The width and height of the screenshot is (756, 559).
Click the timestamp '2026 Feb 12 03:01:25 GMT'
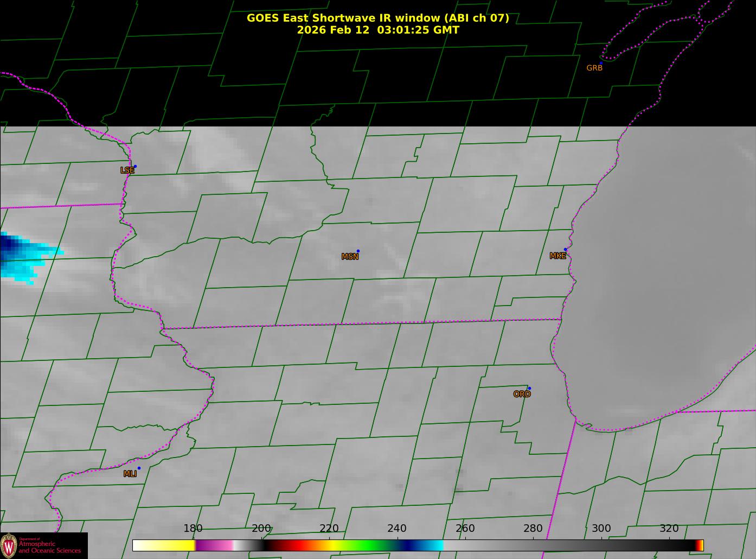click(x=378, y=30)
